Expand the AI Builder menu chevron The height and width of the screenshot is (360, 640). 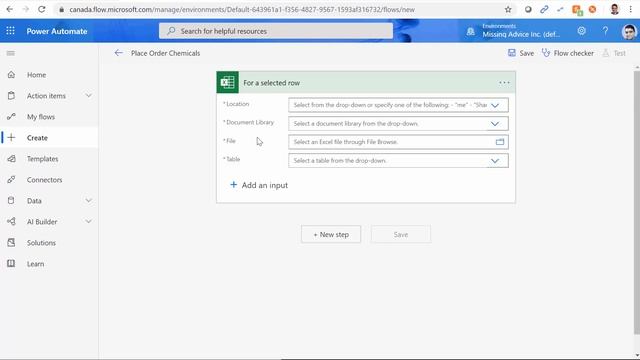point(89,221)
